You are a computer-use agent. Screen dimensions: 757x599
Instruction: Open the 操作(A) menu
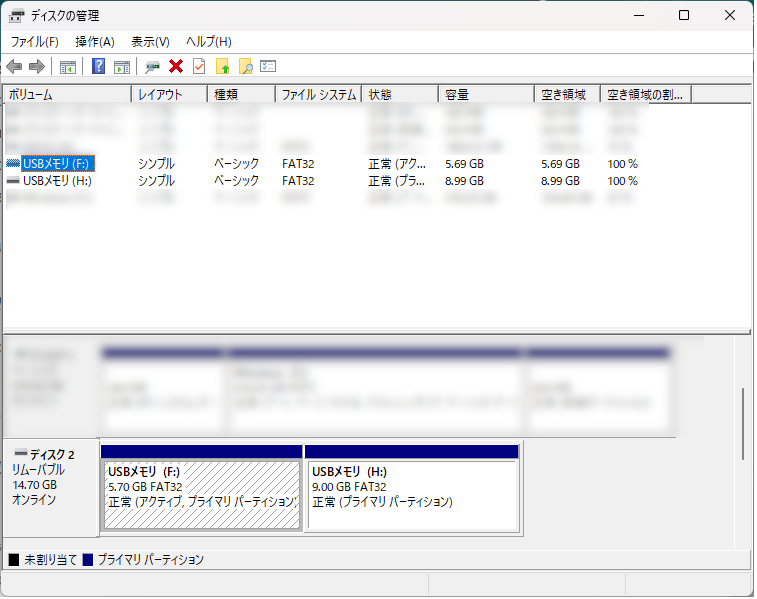coord(95,42)
